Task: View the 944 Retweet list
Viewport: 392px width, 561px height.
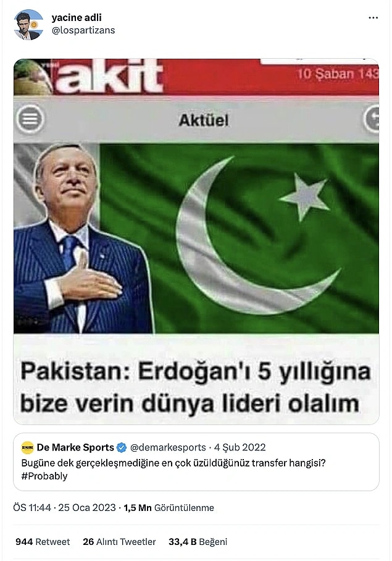Action: click(x=43, y=542)
